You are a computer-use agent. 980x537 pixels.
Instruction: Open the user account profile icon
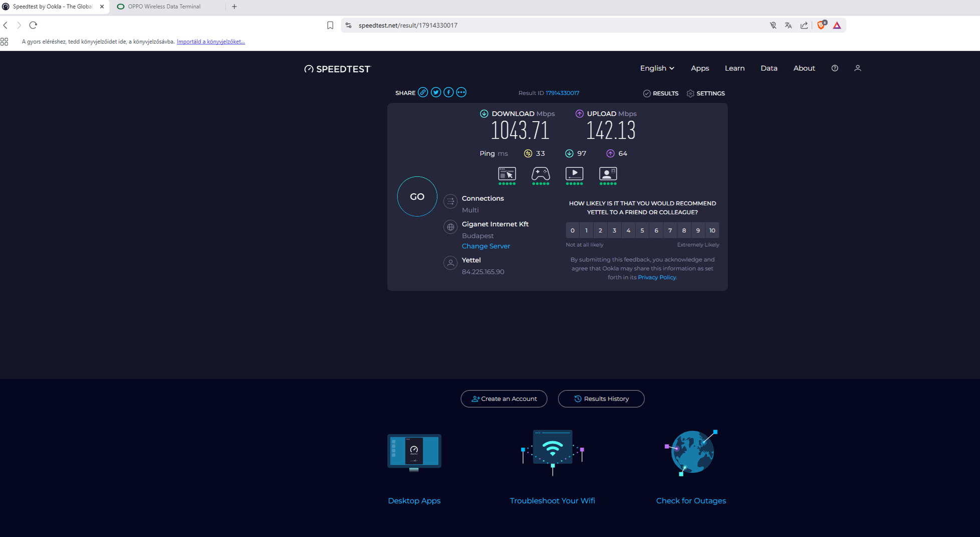(858, 68)
